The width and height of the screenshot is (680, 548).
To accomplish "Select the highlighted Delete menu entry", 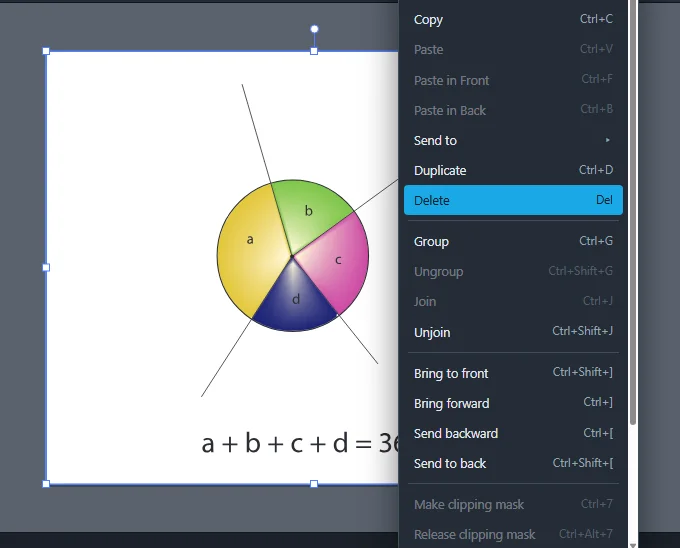I will tap(513, 200).
